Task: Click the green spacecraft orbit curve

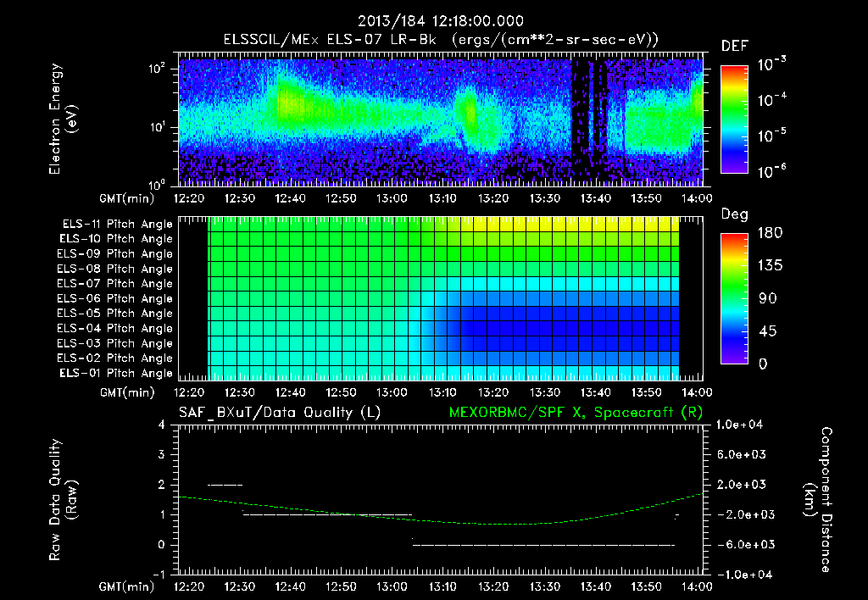Action: (x=440, y=521)
